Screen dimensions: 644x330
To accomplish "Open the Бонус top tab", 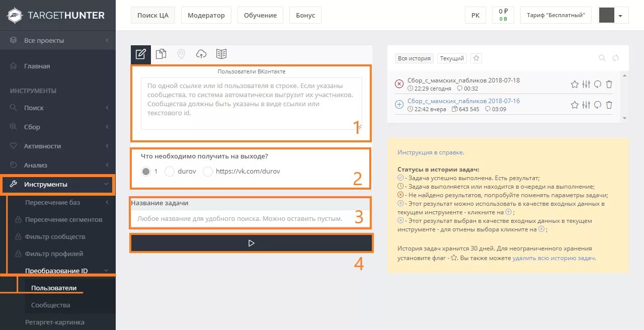I will (x=305, y=15).
